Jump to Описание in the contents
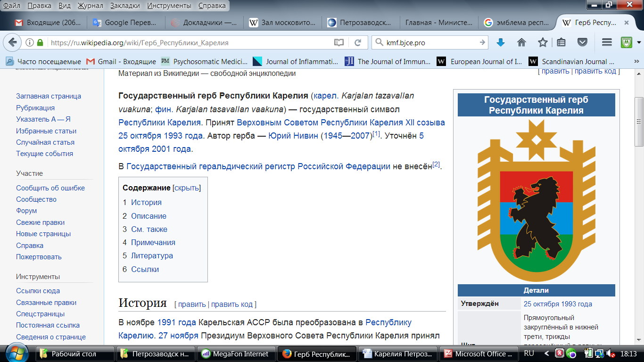 coord(149,216)
